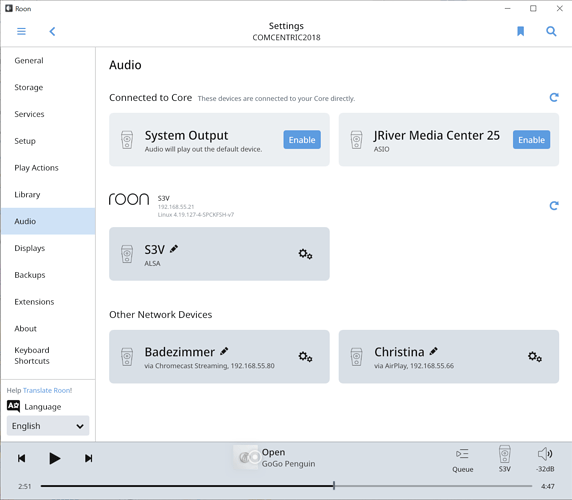Open the hamburger navigation menu
This screenshot has height=500, width=572.
[x=22, y=31]
